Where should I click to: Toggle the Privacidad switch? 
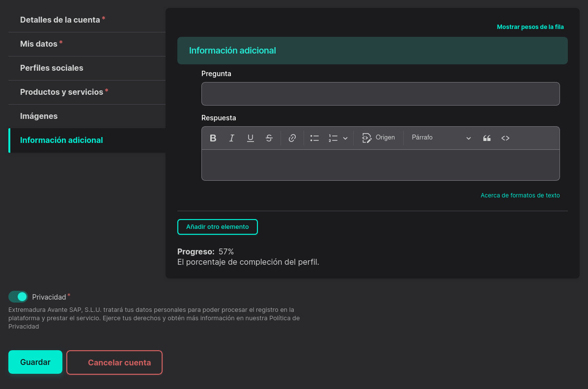(18, 297)
